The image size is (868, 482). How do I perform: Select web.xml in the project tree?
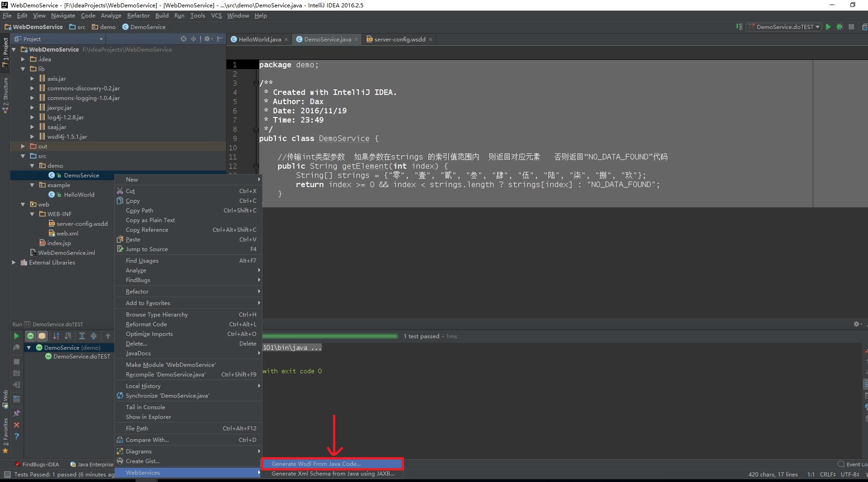[67, 233]
